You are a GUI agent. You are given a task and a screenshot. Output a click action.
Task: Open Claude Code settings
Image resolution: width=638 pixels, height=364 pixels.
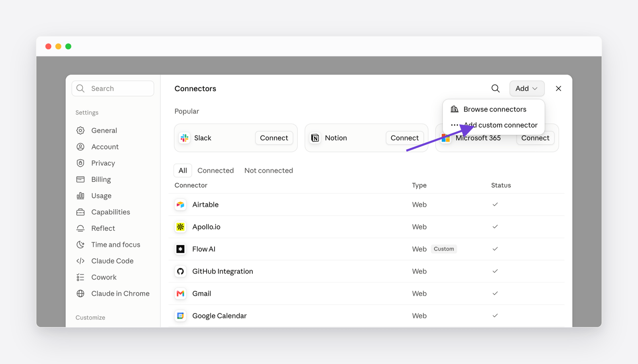point(112,261)
